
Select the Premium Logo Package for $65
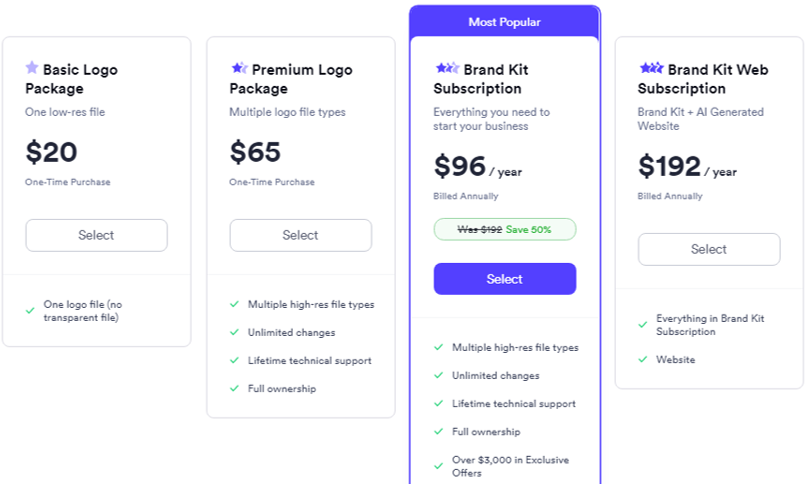(301, 235)
